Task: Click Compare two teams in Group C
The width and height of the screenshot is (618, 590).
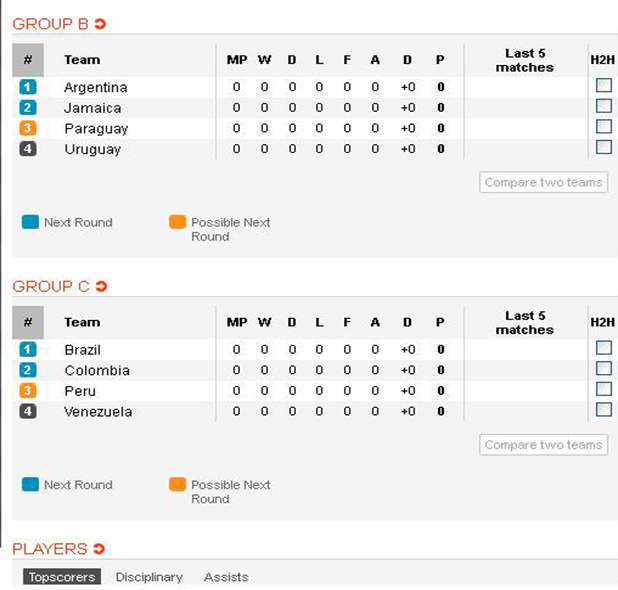Action: (544, 445)
